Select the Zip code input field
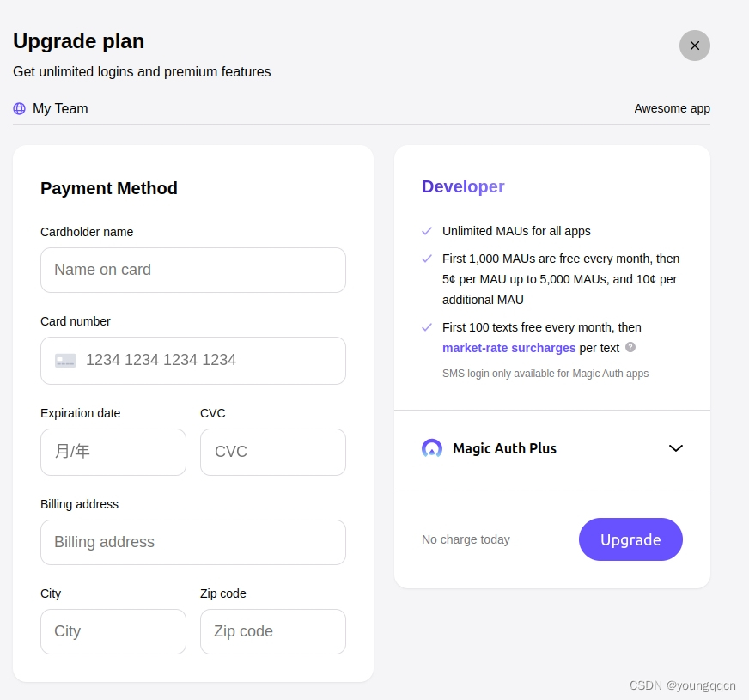Image resolution: width=749 pixels, height=700 pixels. coord(273,631)
